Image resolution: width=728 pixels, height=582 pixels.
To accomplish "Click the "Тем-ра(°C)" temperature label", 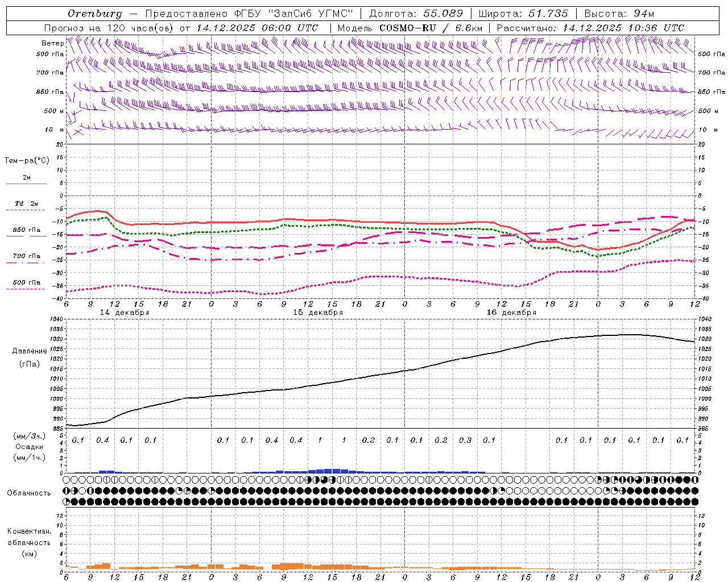I will [27, 161].
